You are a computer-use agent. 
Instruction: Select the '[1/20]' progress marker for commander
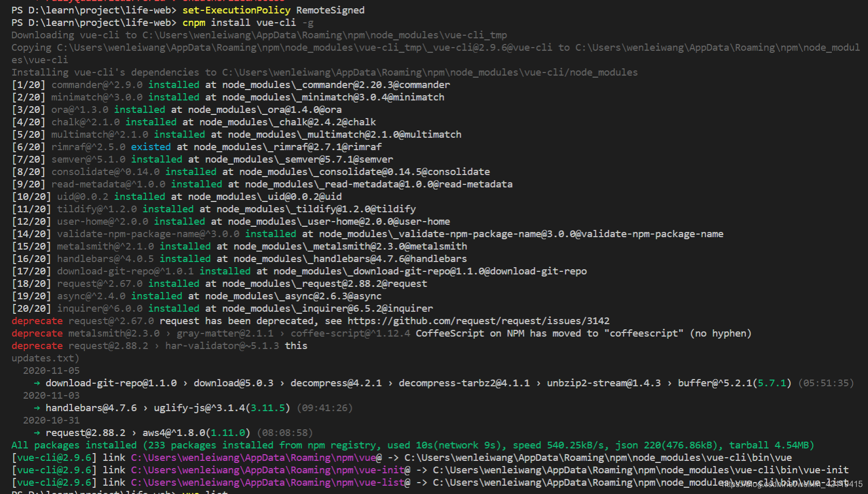(28, 85)
